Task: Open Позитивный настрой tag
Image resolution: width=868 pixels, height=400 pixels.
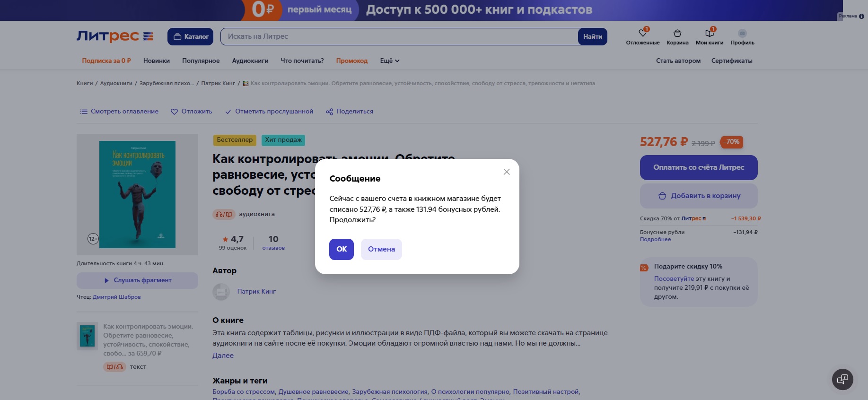Action: point(546,392)
